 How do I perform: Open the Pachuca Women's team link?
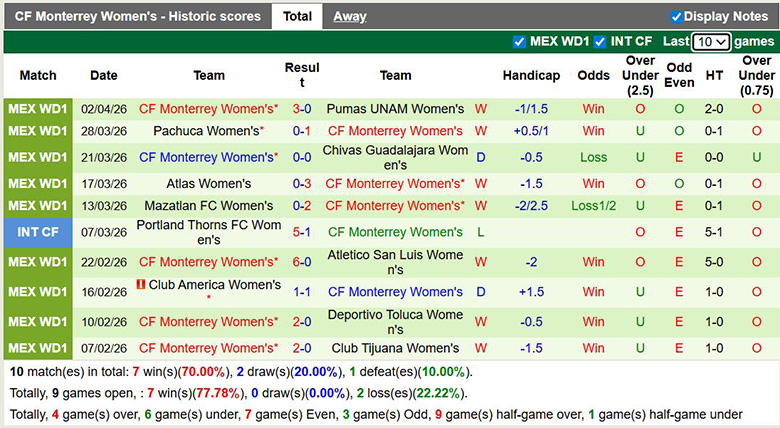pos(207,131)
